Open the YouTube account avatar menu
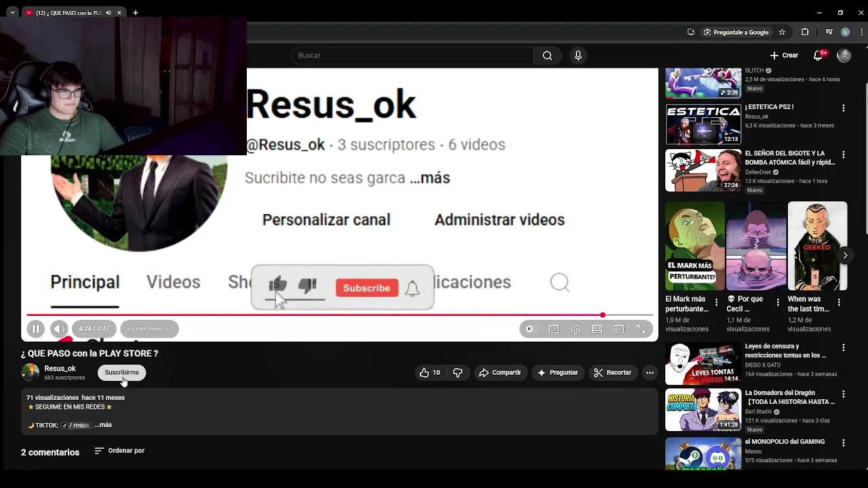Viewport: 868px width, 488px height. click(844, 56)
